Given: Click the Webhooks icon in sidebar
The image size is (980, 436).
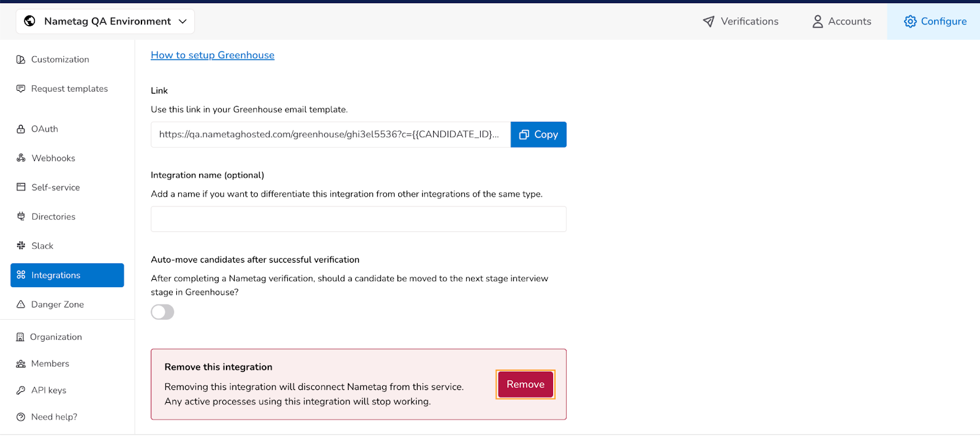Looking at the screenshot, I should click(x=21, y=158).
